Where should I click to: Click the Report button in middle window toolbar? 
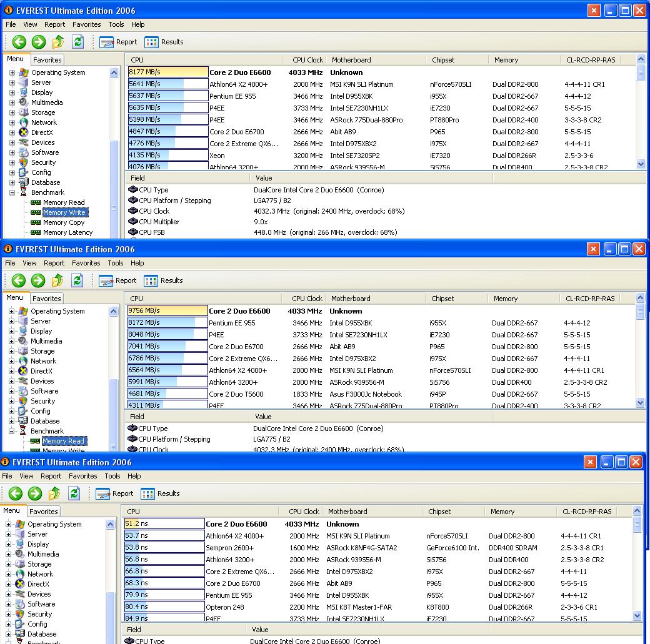[117, 280]
